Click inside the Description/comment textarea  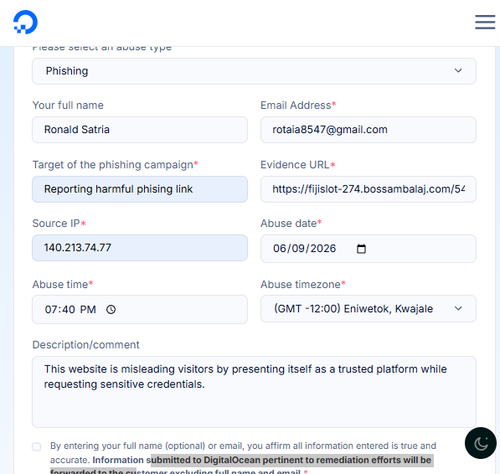point(254,392)
